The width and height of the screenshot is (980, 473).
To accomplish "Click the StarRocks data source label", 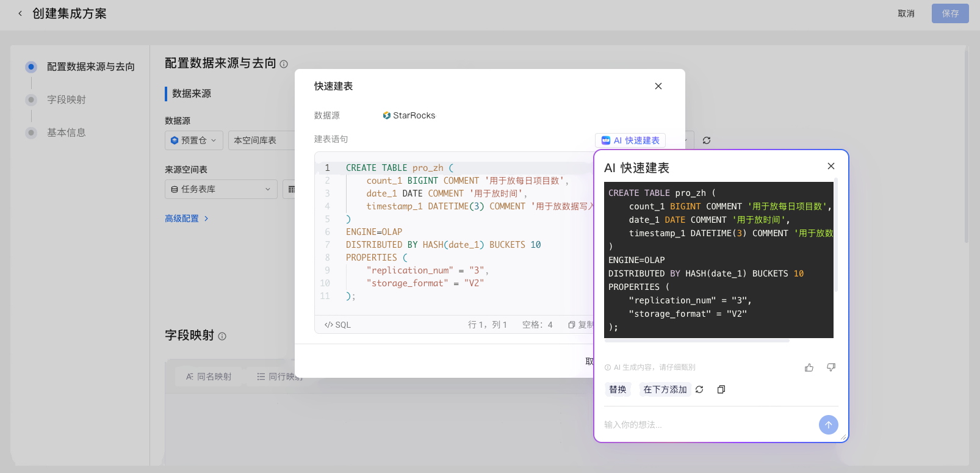I will [409, 115].
